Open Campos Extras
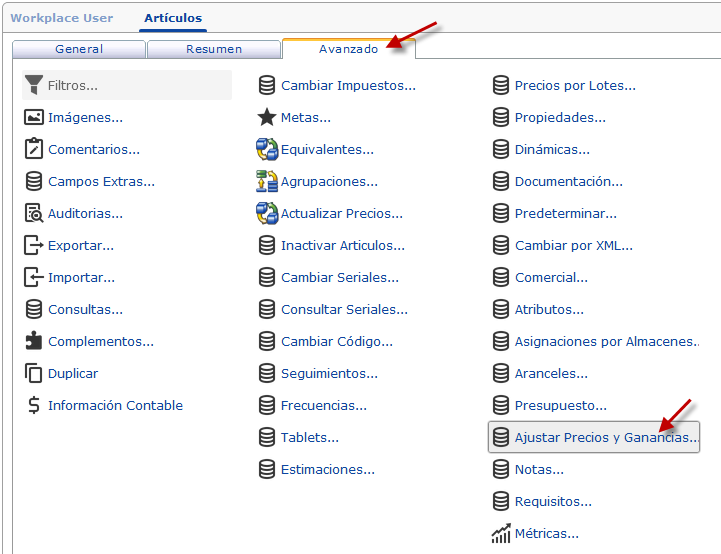721x554 pixels. tap(102, 182)
